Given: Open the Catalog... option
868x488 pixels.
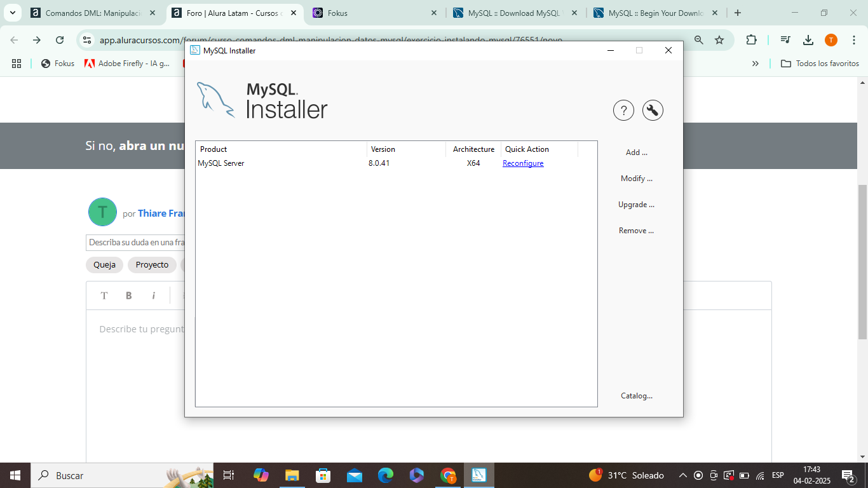Looking at the screenshot, I should [637, 396].
